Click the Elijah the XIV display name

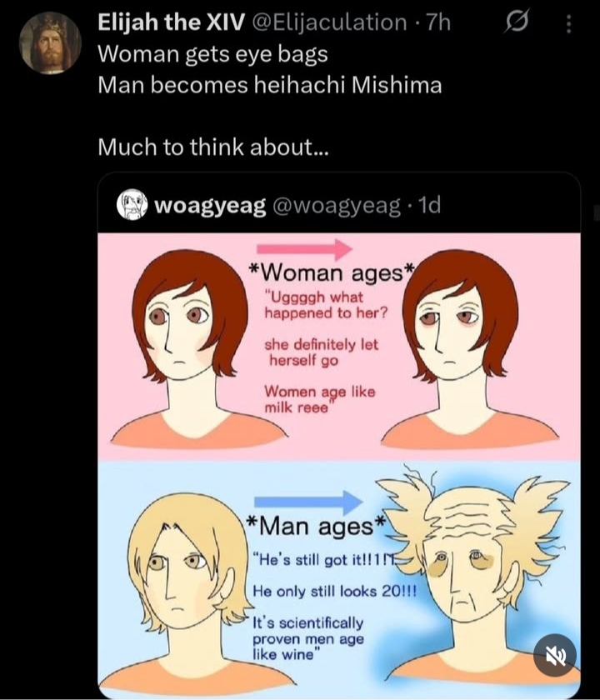tap(171, 22)
